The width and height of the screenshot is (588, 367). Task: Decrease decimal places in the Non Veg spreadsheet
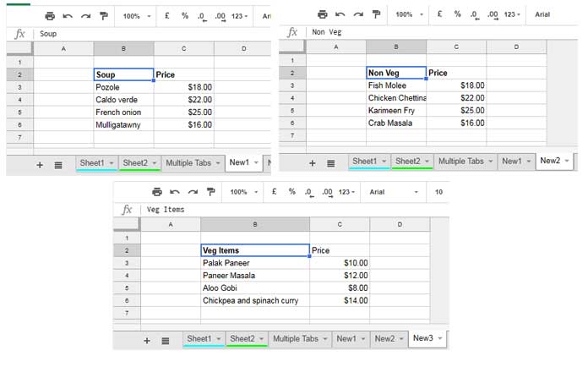475,14
